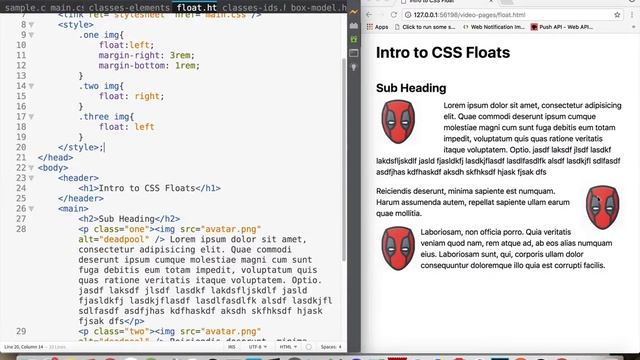Open the 'Web Notification Im...' bookmark

coord(493,27)
